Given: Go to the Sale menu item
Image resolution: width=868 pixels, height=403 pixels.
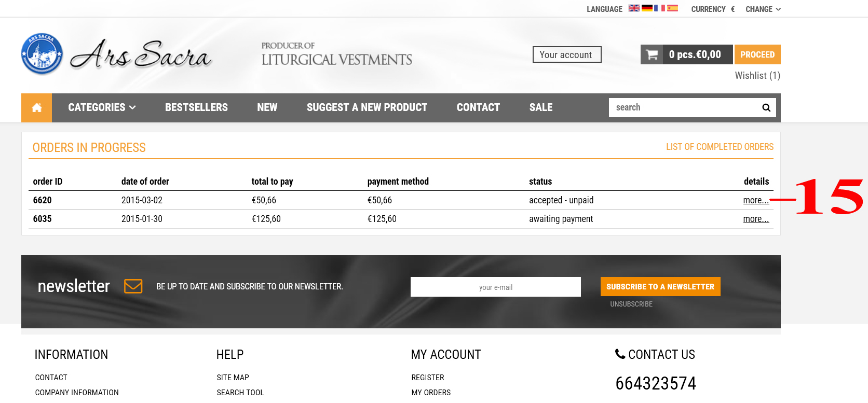Looking at the screenshot, I should [x=540, y=107].
